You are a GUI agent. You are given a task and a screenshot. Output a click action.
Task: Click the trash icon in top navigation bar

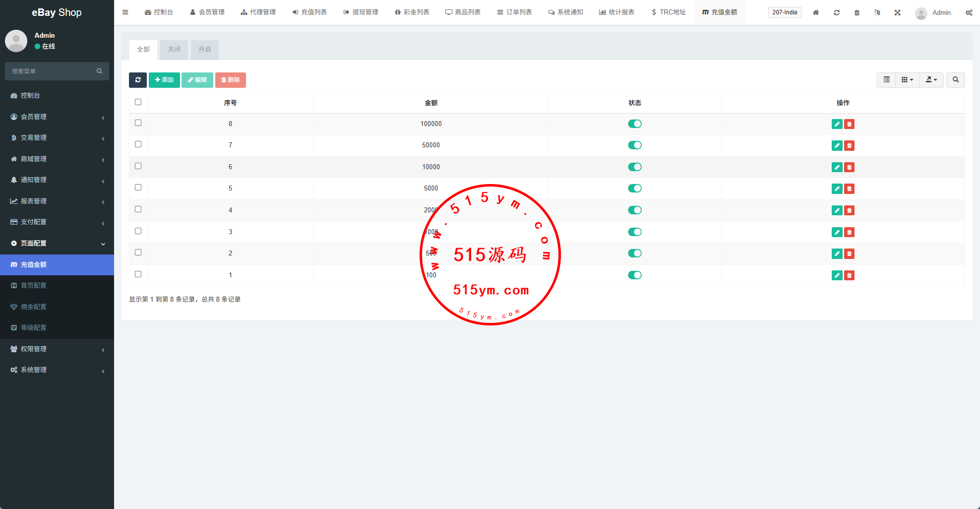[x=857, y=12]
